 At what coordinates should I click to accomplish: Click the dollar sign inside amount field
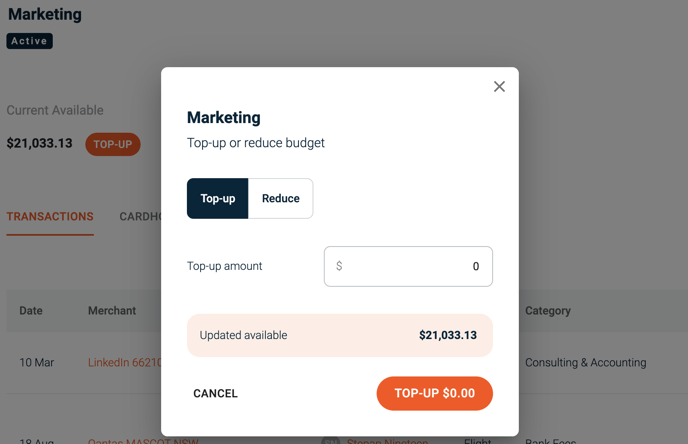339,266
